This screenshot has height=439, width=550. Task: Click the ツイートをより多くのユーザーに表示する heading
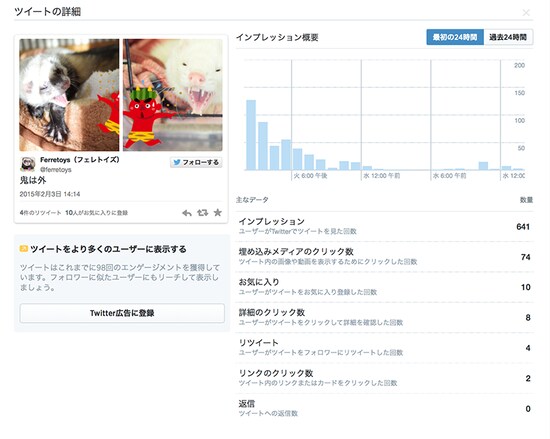coord(108,249)
